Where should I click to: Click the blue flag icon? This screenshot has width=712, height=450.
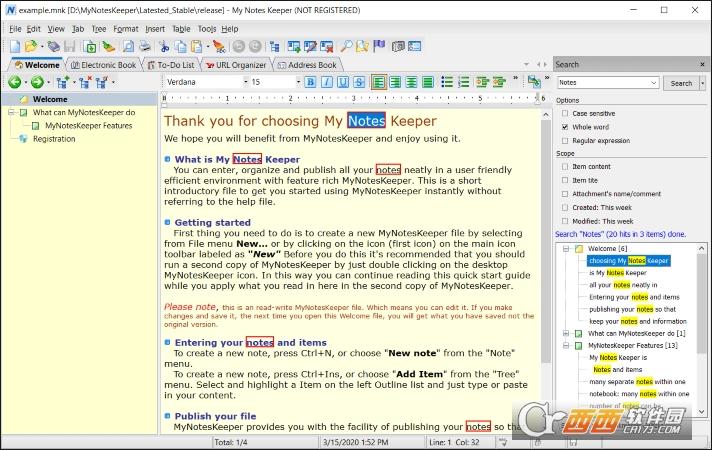pyautogui.click(x=379, y=46)
